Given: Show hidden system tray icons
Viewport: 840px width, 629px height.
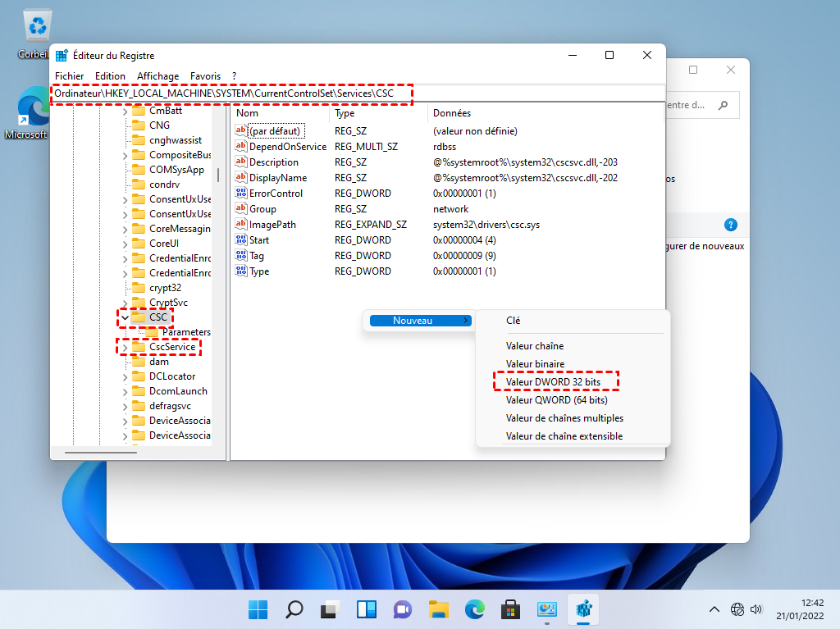Looking at the screenshot, I should point(714,609).
